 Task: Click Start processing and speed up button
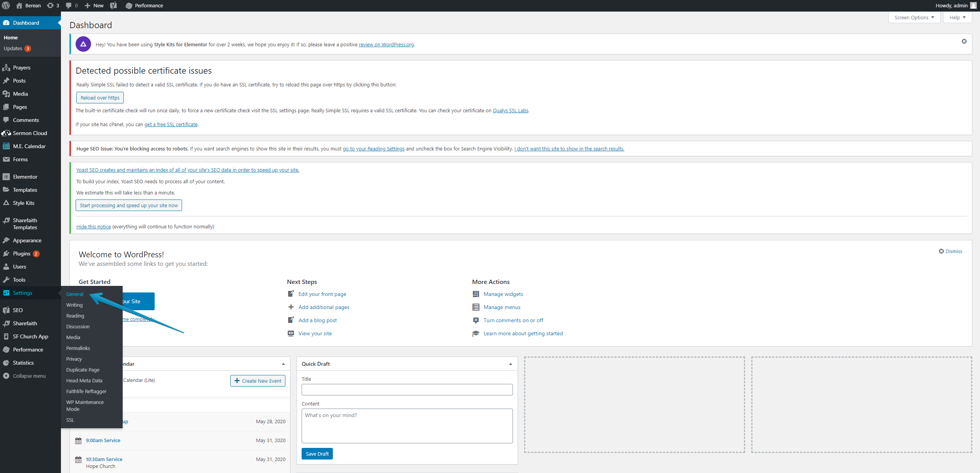pyautogui.click(x=129, y=205)
